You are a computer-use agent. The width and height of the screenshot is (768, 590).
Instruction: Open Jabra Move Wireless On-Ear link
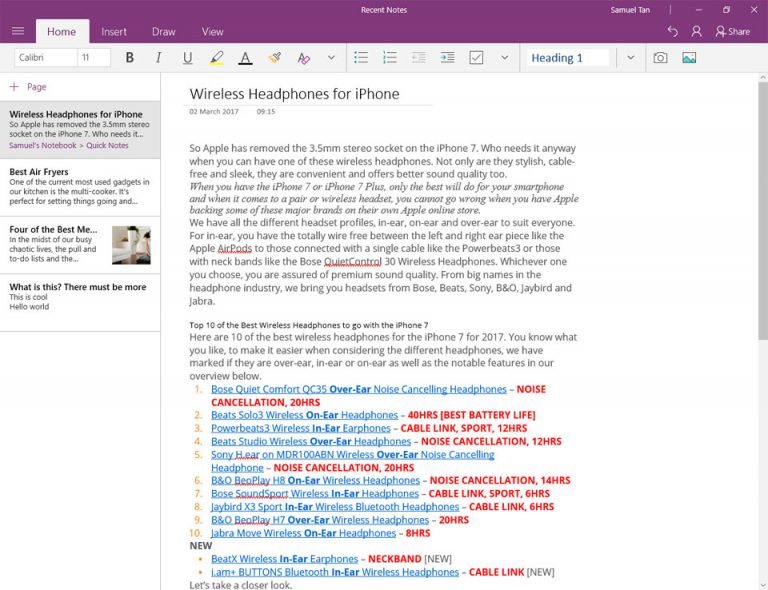coord(303,533)
